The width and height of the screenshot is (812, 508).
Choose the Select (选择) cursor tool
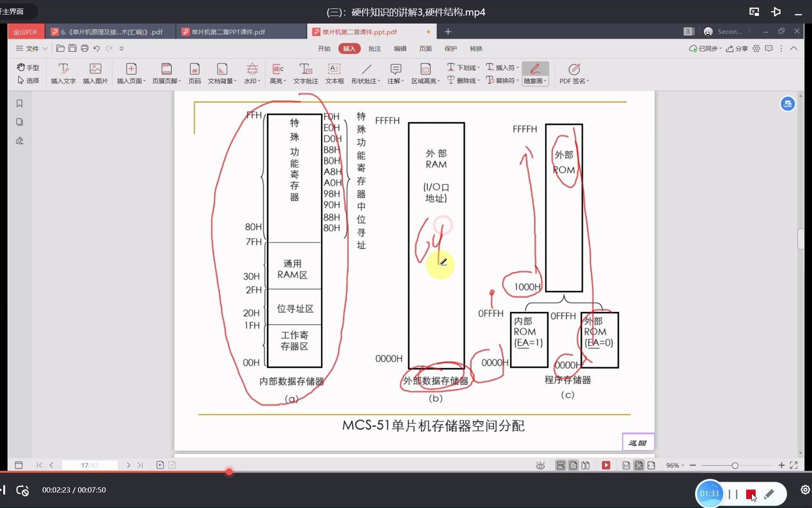coord(28,80)
